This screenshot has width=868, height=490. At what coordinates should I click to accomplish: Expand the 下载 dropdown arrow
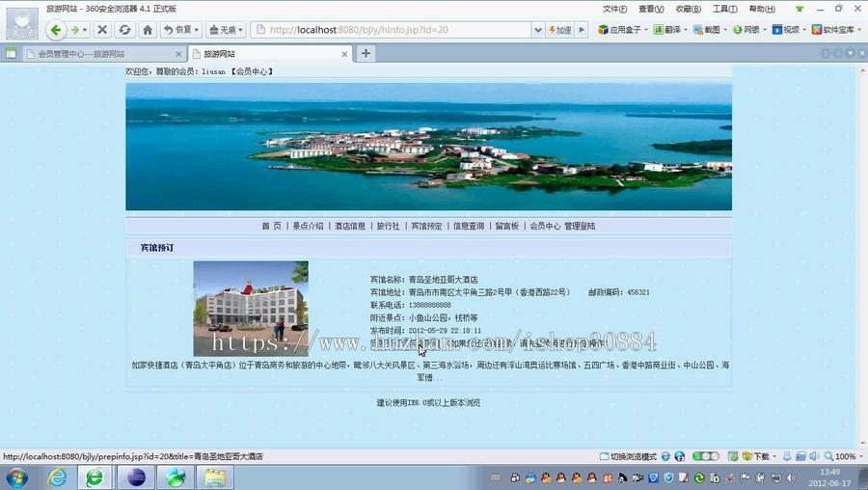774,457
